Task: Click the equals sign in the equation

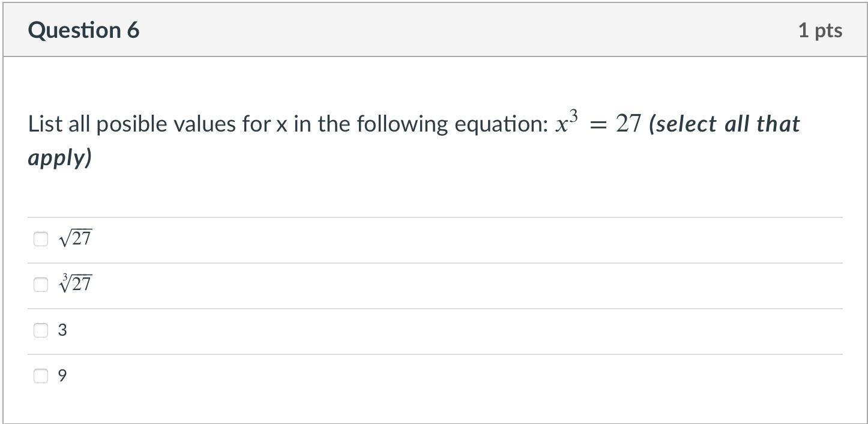Action: click(x=599, y=125)
